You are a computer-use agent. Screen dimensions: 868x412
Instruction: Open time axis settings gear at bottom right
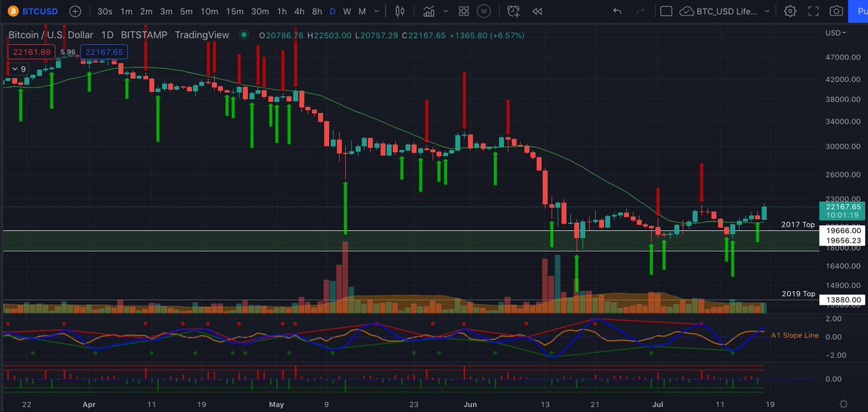pos(843,403)
